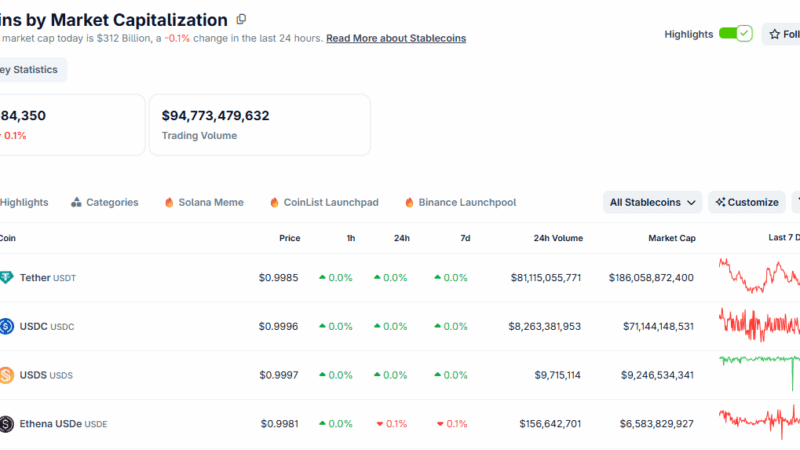Screen dimensions: 800x450
Task: Click the star Follow button
Action: pyautogui.click(x=782, y=34)
